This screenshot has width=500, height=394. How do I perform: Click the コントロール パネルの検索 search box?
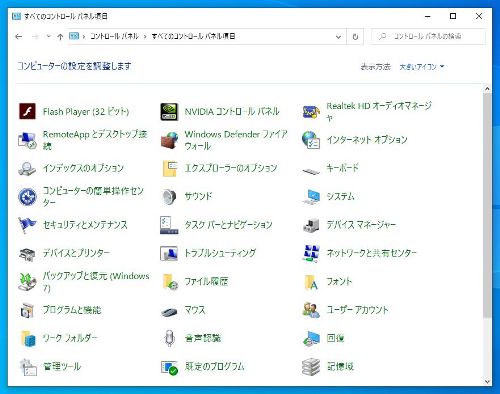pyautogui.click(x=428, y=36)
